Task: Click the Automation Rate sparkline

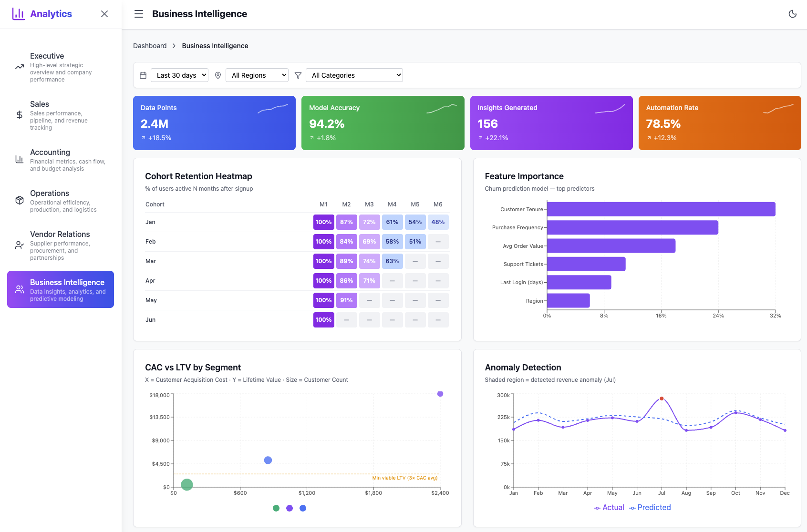Action: tap(778, 109)
